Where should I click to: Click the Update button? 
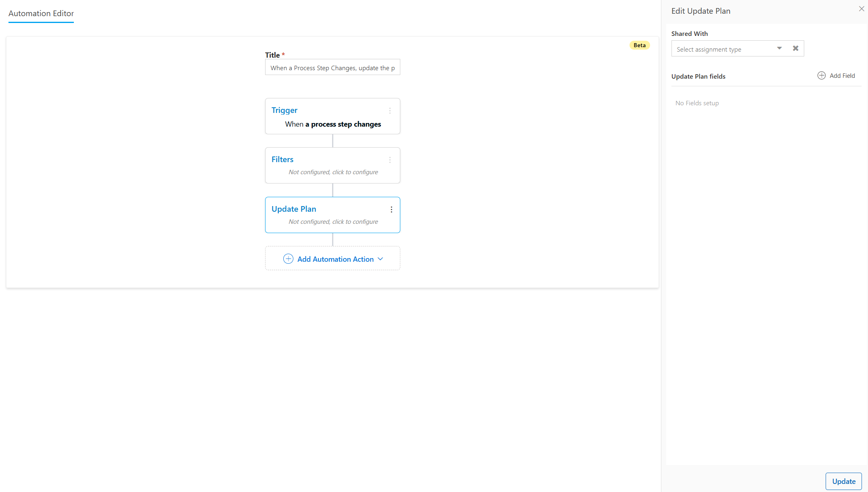(843, 481)
